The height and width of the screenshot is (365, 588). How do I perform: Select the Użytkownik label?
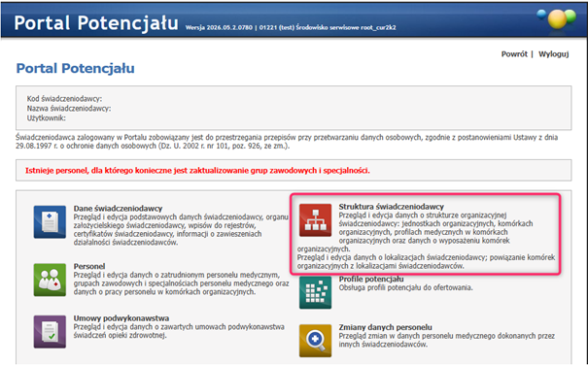pyautogui.click(x=46, y=118)
